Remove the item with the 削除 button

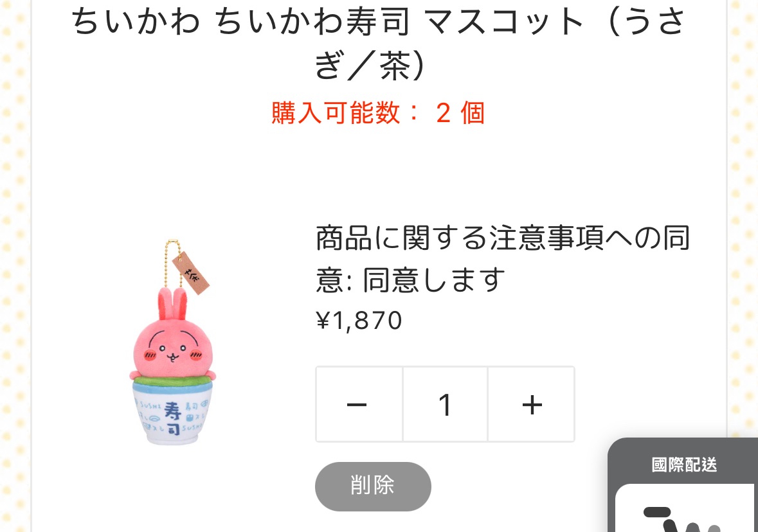point(373,486)
